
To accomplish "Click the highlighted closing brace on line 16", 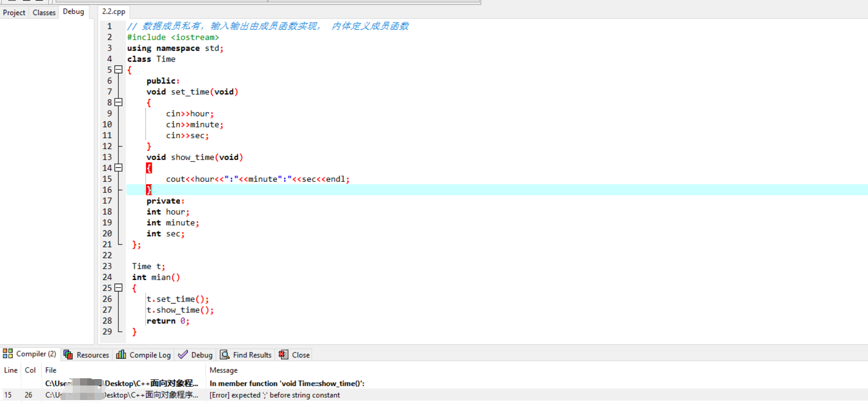I will click(149, 190).
